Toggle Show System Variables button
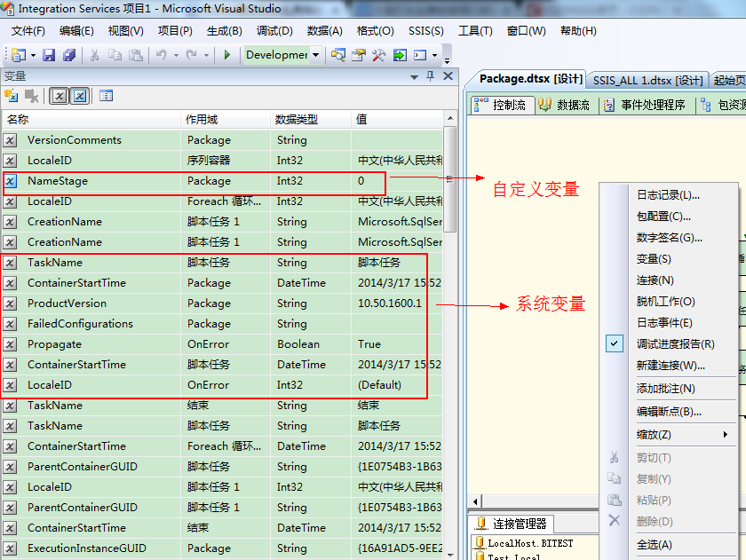 click(x=59, y=96)
